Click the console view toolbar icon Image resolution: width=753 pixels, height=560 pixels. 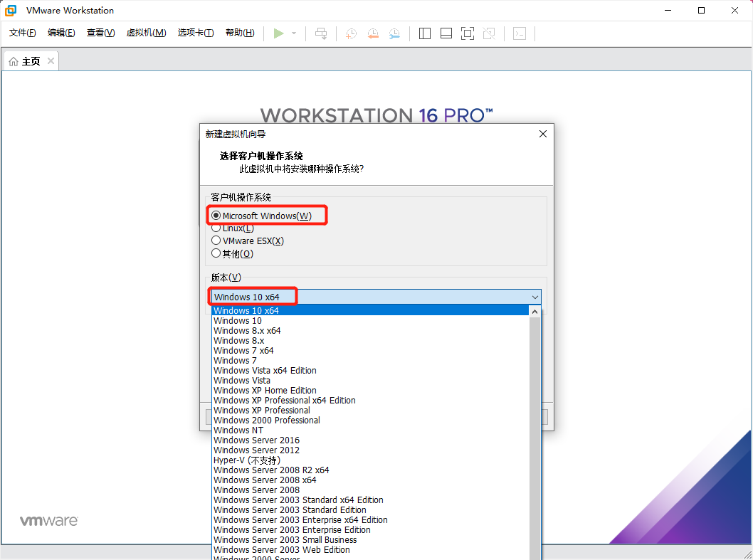pos(520,33)
